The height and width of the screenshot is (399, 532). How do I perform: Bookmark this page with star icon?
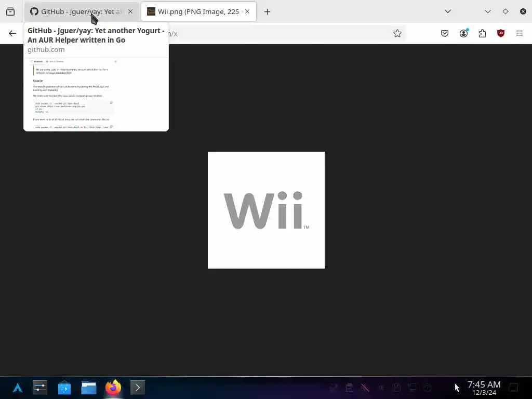pyautogui.click(x=397, y=33)
